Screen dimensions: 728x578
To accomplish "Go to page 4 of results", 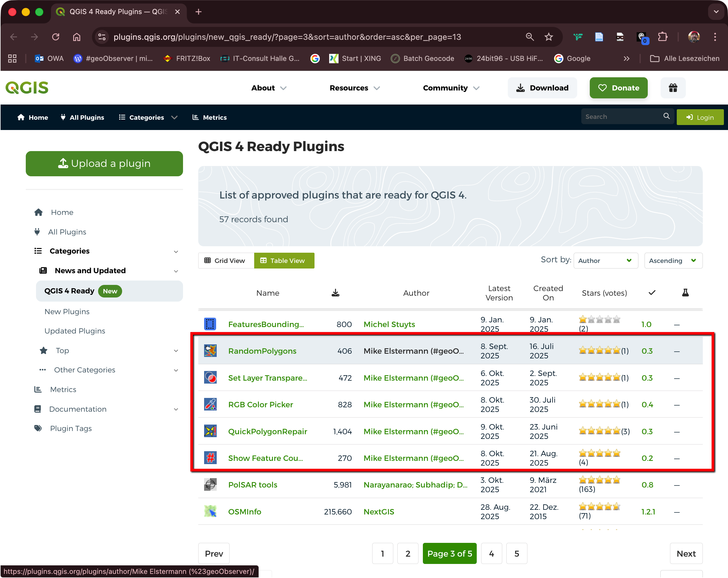I will pos(491,554).
